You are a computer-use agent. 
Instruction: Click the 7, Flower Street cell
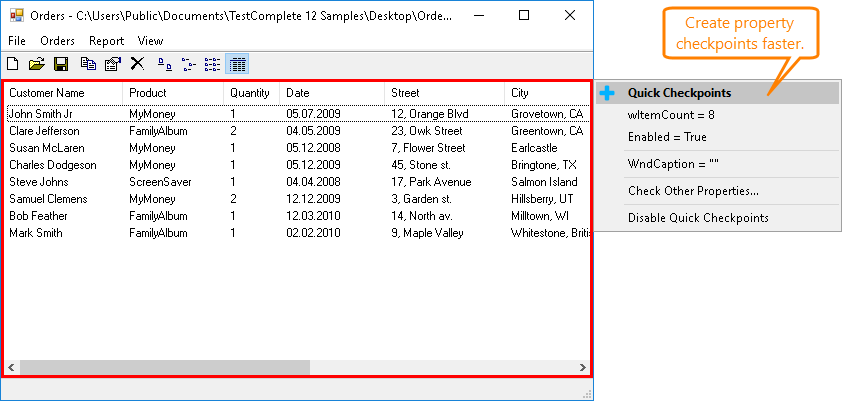point(428,148)
